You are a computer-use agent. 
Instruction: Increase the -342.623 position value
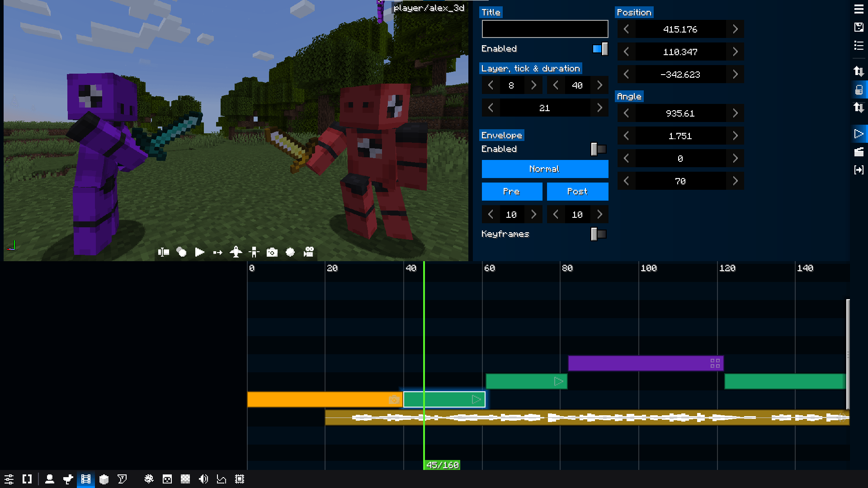click(x=735, y=75)
